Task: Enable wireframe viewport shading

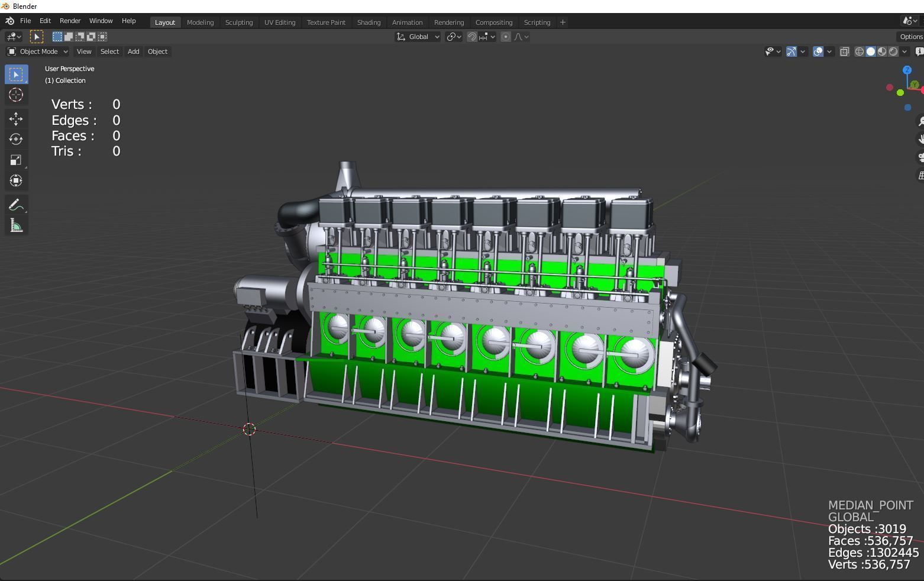Action: [860, 51]
